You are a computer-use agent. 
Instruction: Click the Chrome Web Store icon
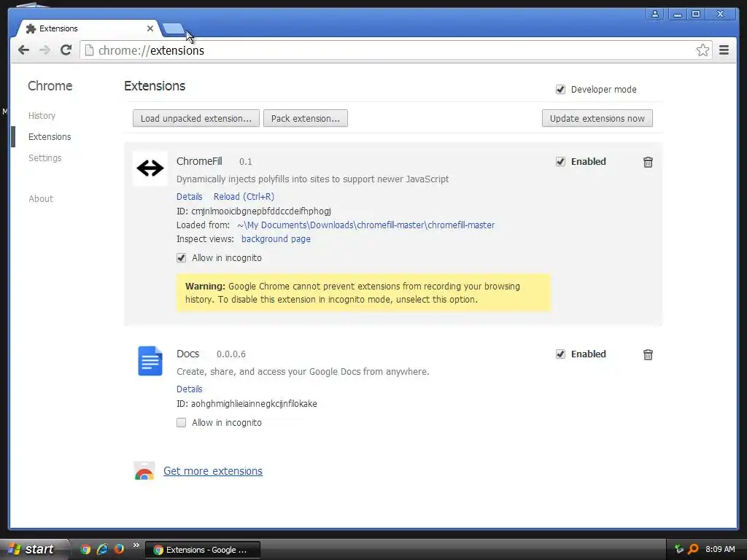(x=144, y=471)
